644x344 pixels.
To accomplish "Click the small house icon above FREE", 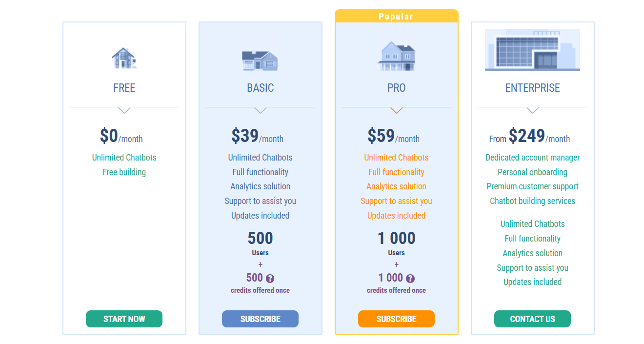I will tap(124, 58).
